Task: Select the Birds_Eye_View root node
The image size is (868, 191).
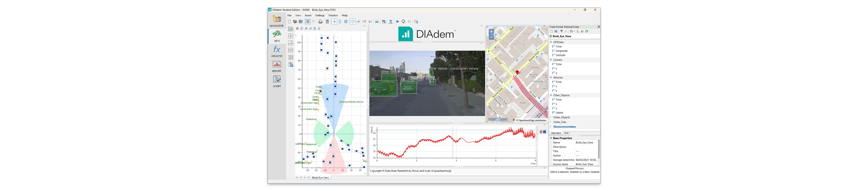Action: click(562, 36)
